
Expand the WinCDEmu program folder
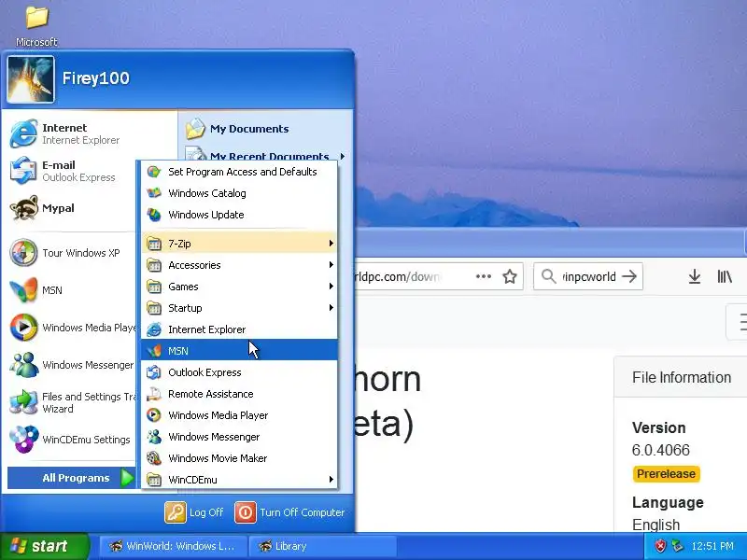point(239,480)
